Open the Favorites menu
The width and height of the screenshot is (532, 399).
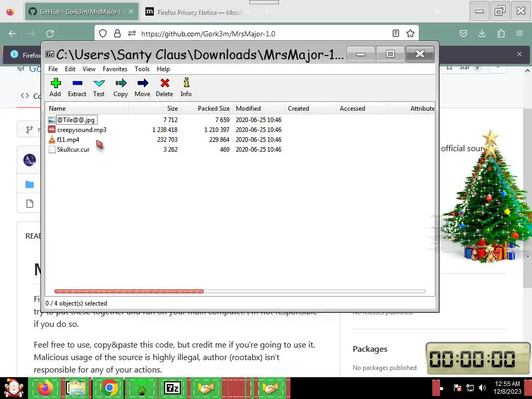pos(115,69)
